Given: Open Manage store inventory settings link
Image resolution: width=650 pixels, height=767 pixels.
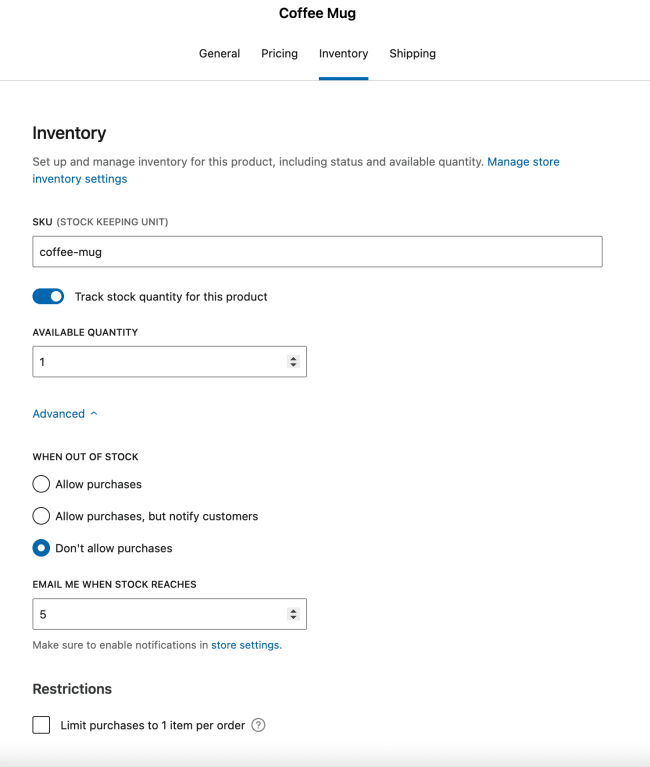Looking at the screenshot, I should [523, 162].
